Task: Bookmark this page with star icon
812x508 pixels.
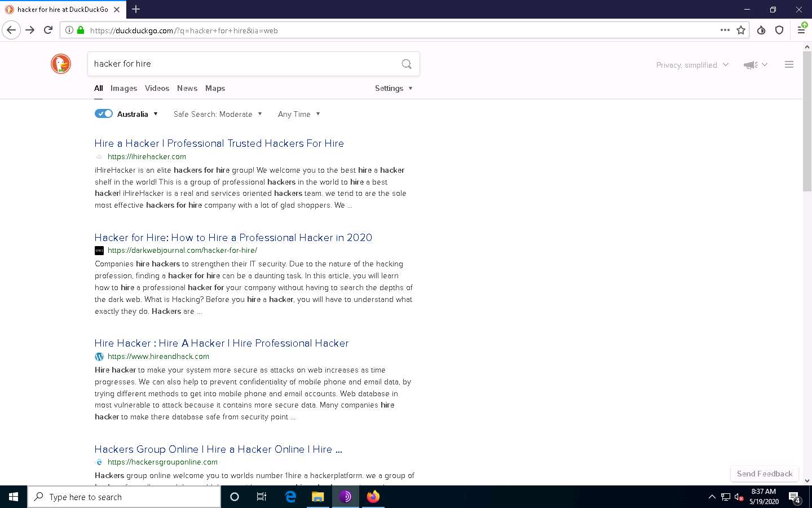Action: click(741, 30)
